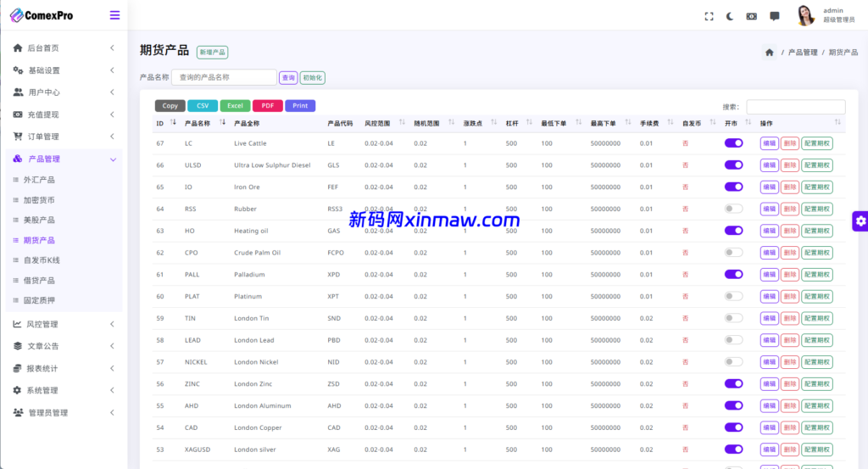Open 自发币K线 submenu item

click(42, 260)
